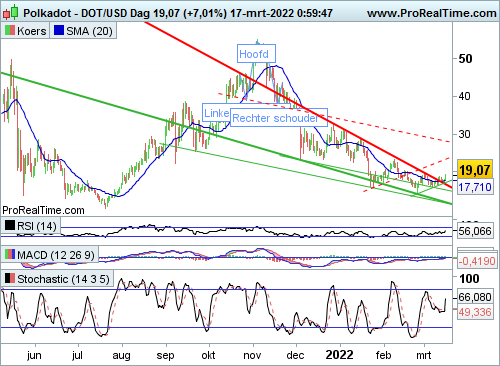Click the 2022 year label on time axis
The height and width of the screenshot is (366, 500).
(x=339, y=355)
